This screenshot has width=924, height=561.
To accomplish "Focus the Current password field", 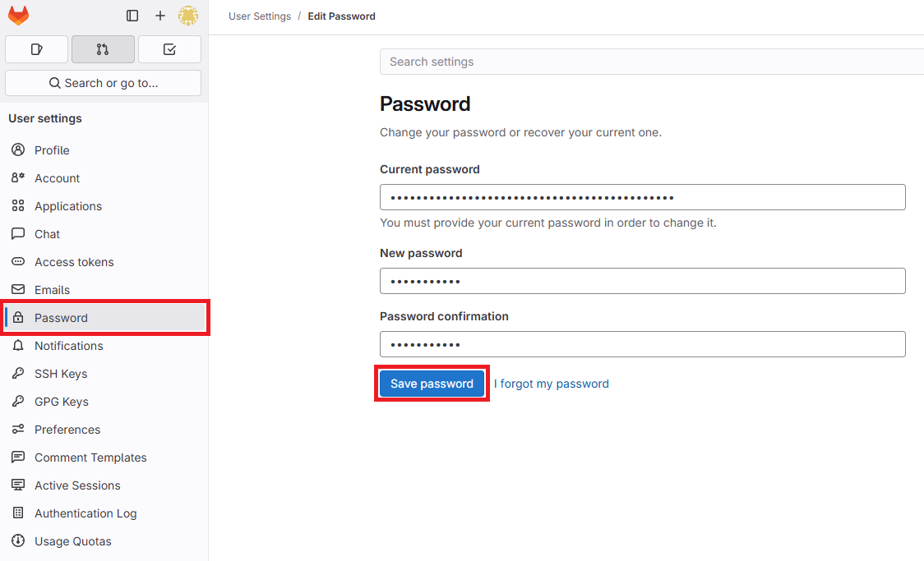I will tap(643, 197).
